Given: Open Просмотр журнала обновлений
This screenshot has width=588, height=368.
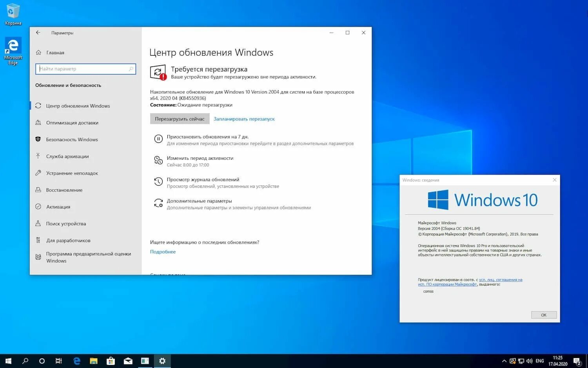Looking at the screenshot, I should tap(203, 180).
